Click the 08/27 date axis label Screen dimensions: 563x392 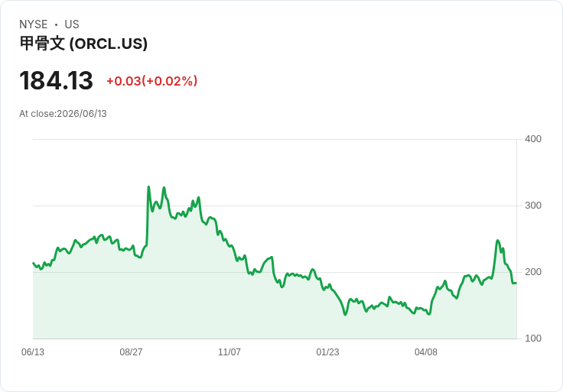(x=131, y=352)
